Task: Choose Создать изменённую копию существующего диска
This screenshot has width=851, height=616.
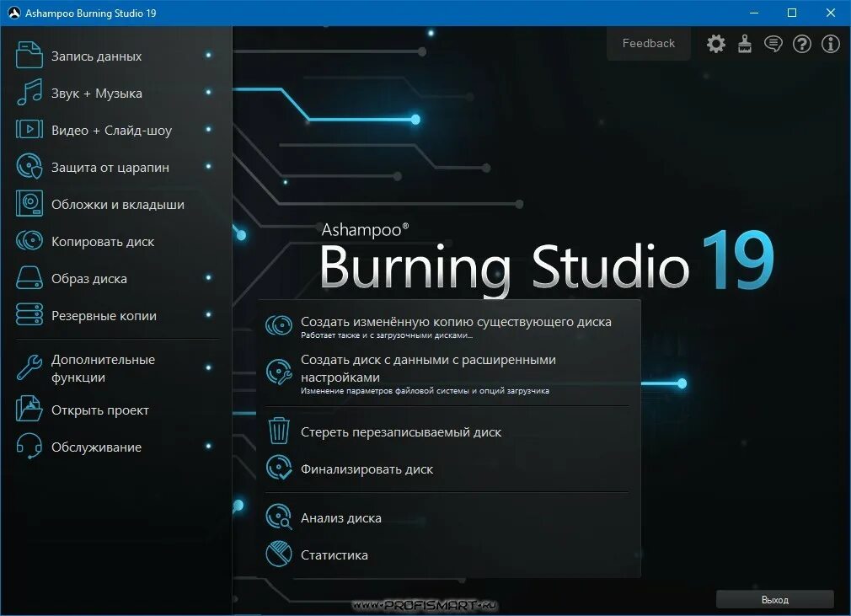Action: click(x=456, y=322)
